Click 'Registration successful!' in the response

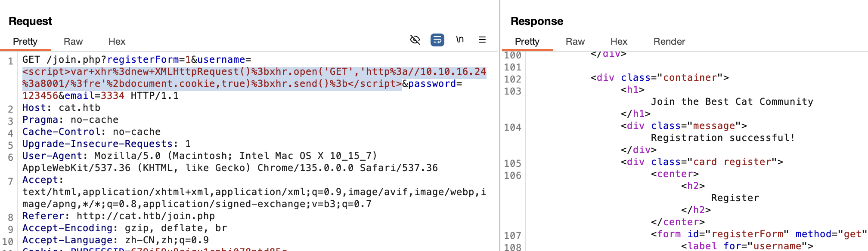[x=723, y=138]
